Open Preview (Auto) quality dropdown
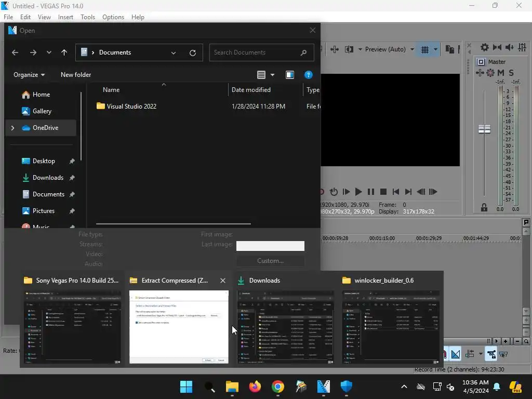 pos(390,49)
